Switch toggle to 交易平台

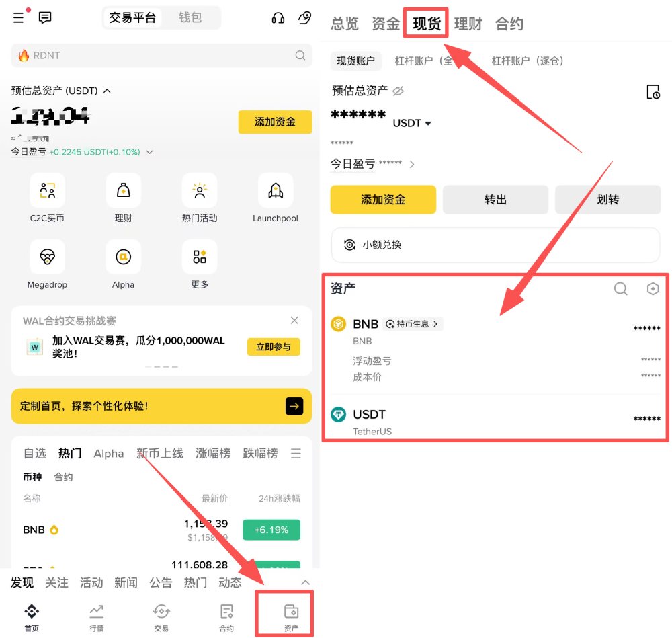click(133, 17)
